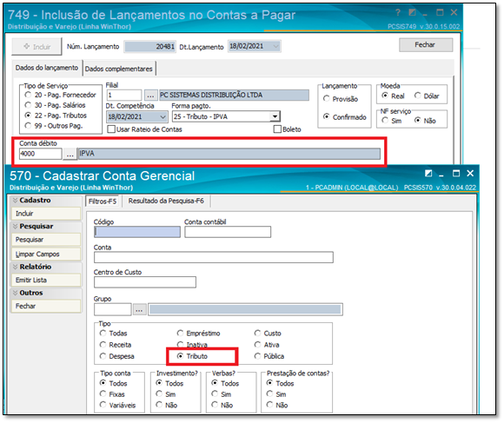This screenshot has height=423, width=504.
Task: Check the Boleto checkbox
Action: 277,129
